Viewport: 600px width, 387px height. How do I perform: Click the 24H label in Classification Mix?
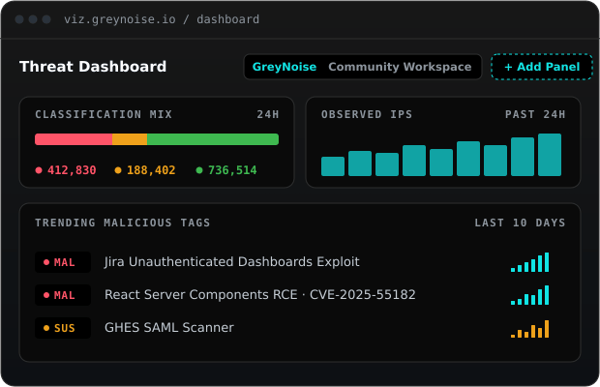point(268,114)
